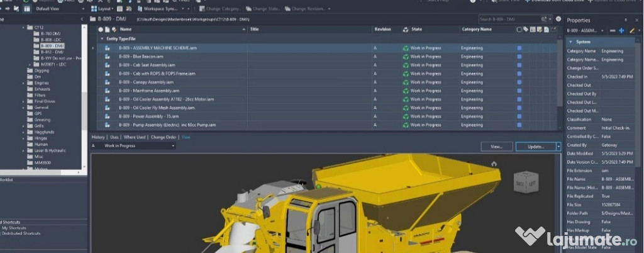644x253 pixels.
Task: Open the Layout dropdown menu
Action: click(x=113, y=9)
